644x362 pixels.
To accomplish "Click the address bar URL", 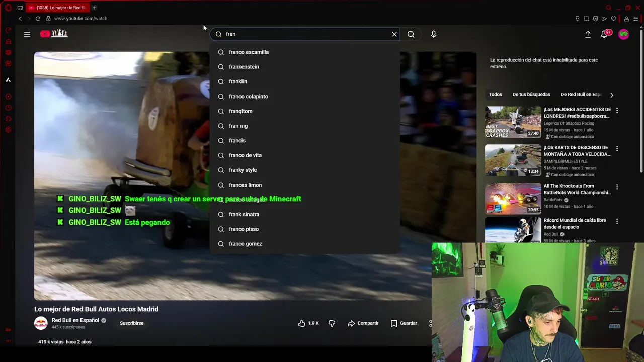I will tap(80, 19).
